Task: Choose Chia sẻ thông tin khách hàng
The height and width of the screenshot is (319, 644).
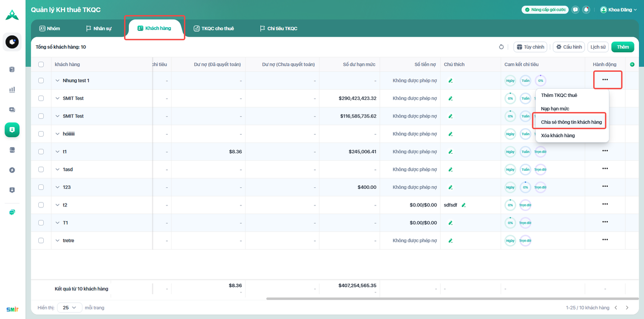Action: pyautogui.click(x=571, y=122)
